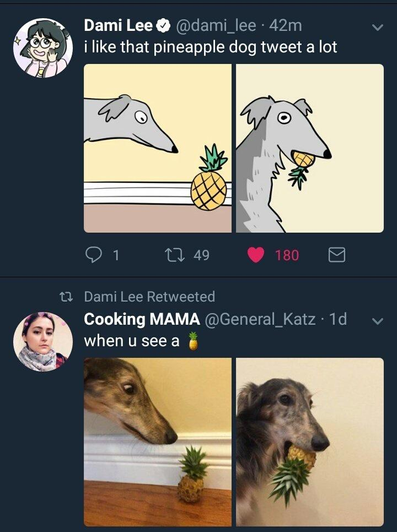Reply to Dami Lee's pineapple dog tweet

(94, 255)
